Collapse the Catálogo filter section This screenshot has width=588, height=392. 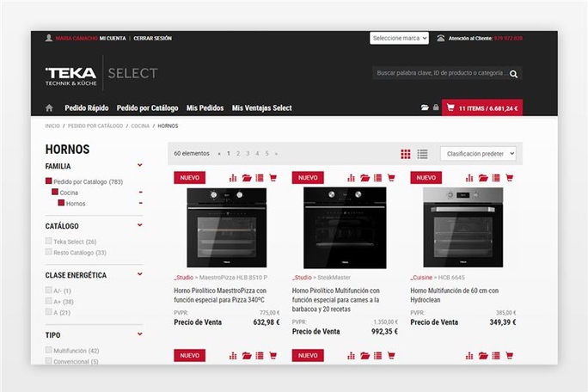point(140,225)
